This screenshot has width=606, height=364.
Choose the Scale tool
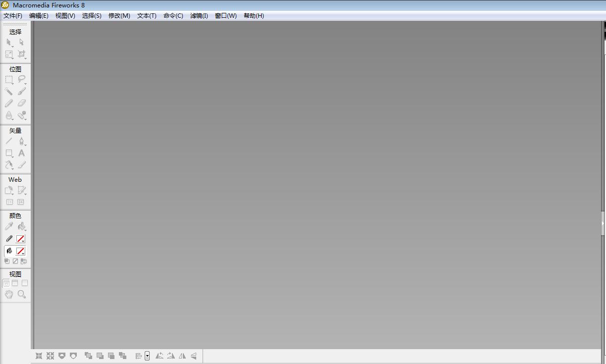9,54
